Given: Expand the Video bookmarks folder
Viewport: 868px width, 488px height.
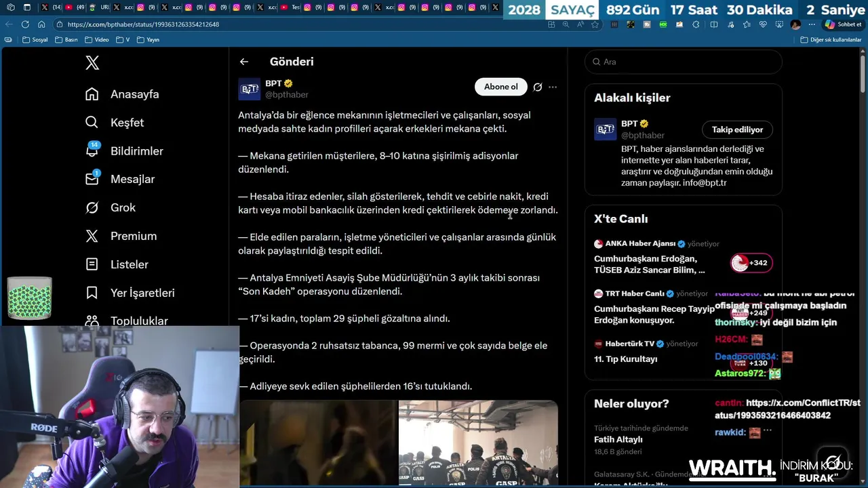Looking at the screenshot, I should pos(96,40).
